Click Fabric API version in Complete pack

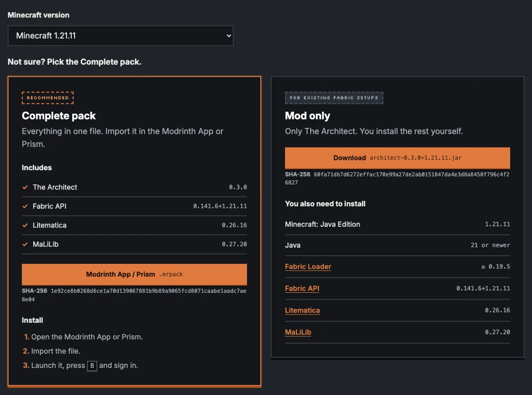(x=220, y=206)
